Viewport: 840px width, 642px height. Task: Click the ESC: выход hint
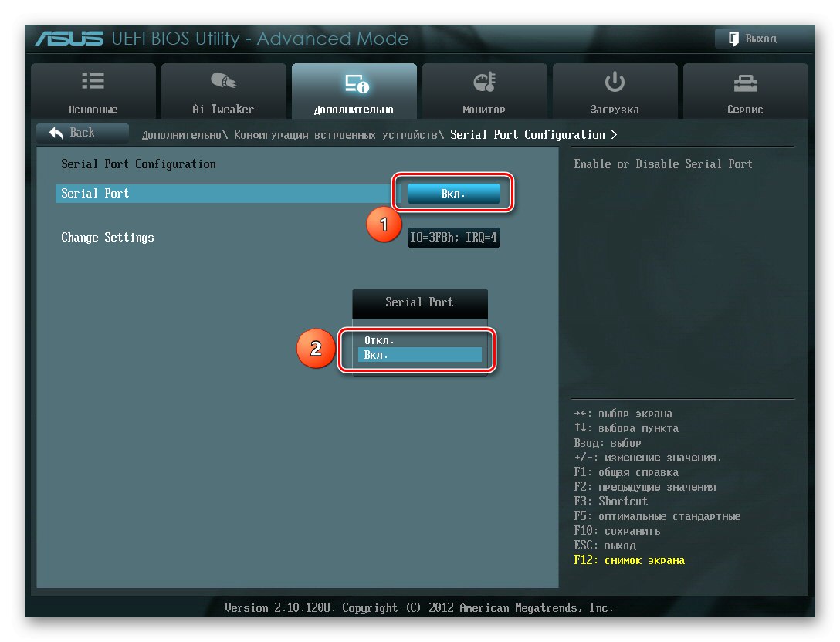(605, 545)
